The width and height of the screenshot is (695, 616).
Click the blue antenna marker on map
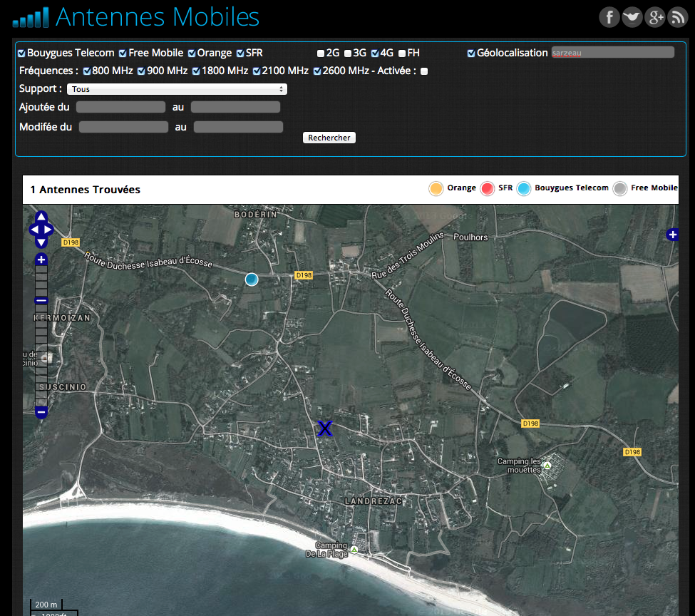click(x=251, y=279)
